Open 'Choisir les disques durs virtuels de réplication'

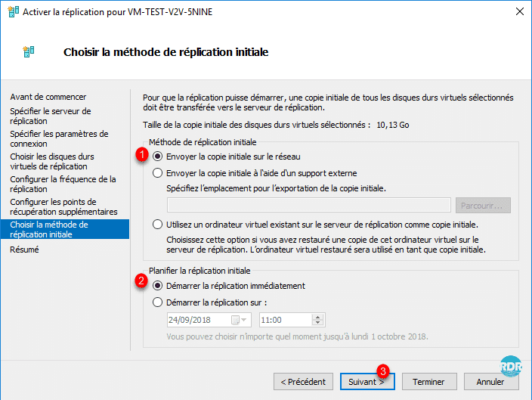click(52, 161)
